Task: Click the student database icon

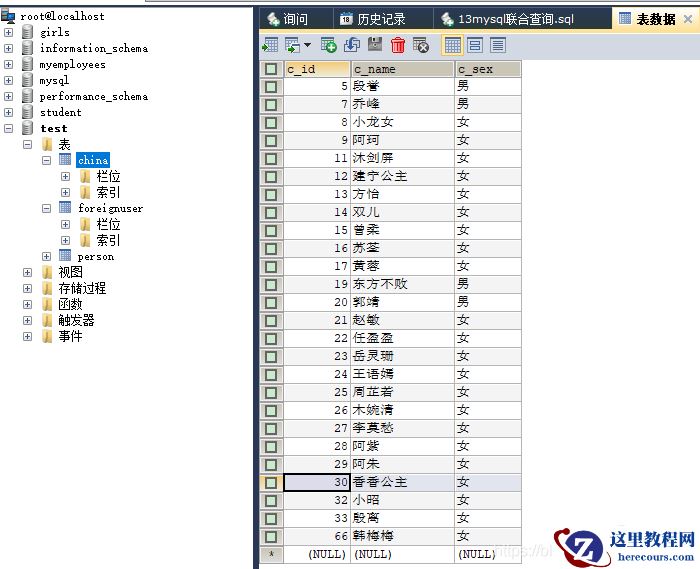Action: (x=28, y=112)
